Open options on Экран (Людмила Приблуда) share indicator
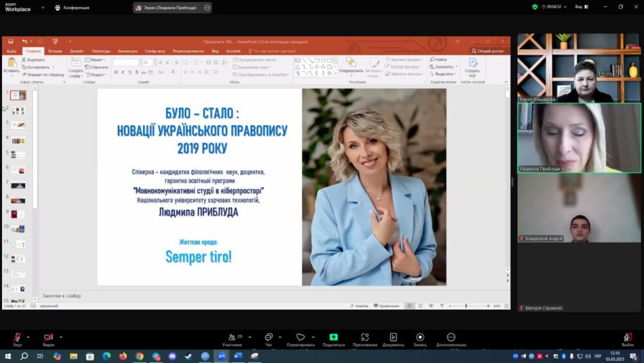 [x=207, y=7]
